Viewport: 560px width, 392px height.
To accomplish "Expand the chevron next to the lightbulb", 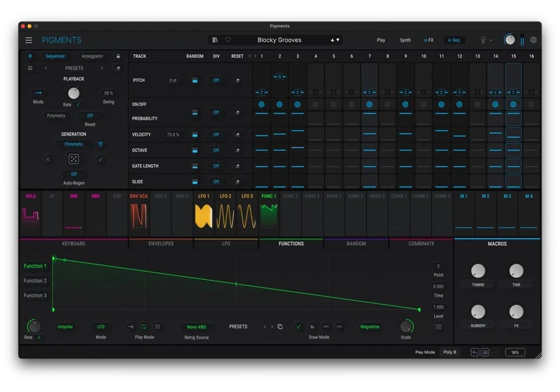I will pos(491,41).
